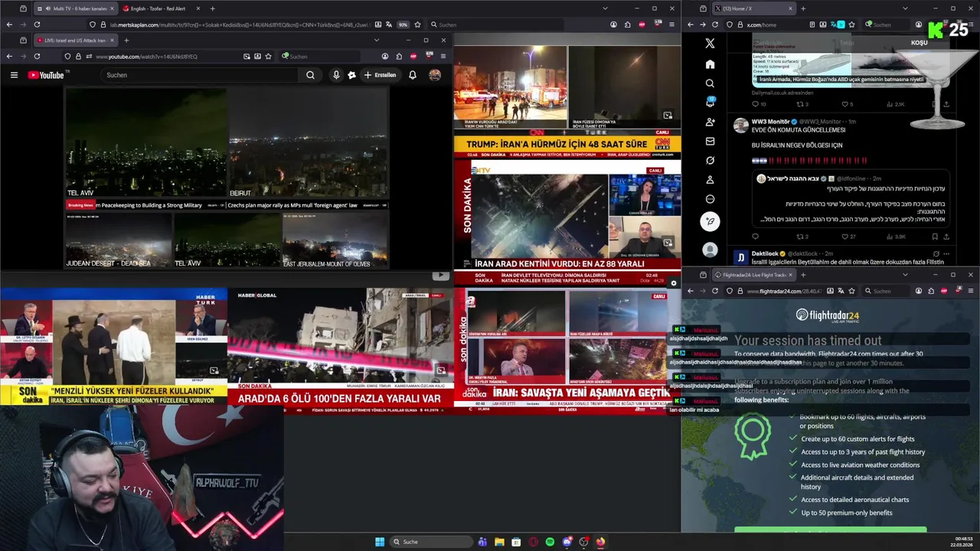Open WW3 Monitör profile name link
The image size is (980, 551).
pyautogui.click(x=770, y=122)
